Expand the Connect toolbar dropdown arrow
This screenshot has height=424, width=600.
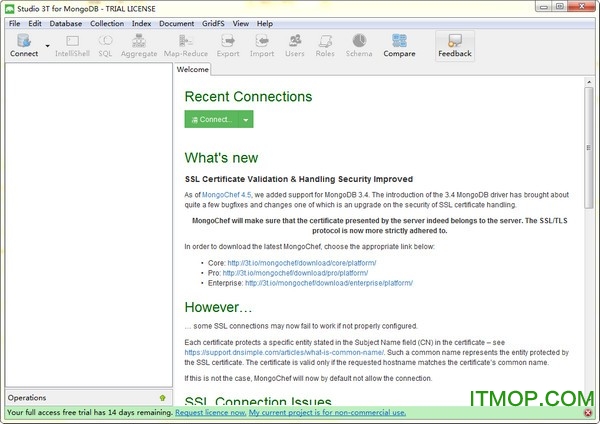pos(47,45)
